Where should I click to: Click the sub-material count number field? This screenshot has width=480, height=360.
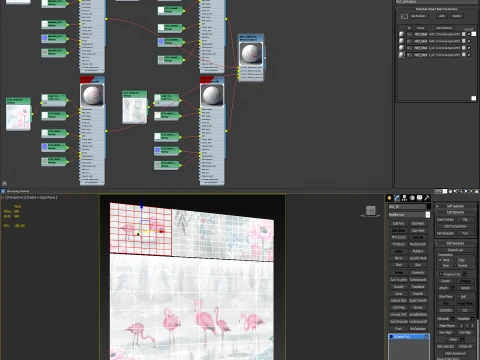click(404, 16)
